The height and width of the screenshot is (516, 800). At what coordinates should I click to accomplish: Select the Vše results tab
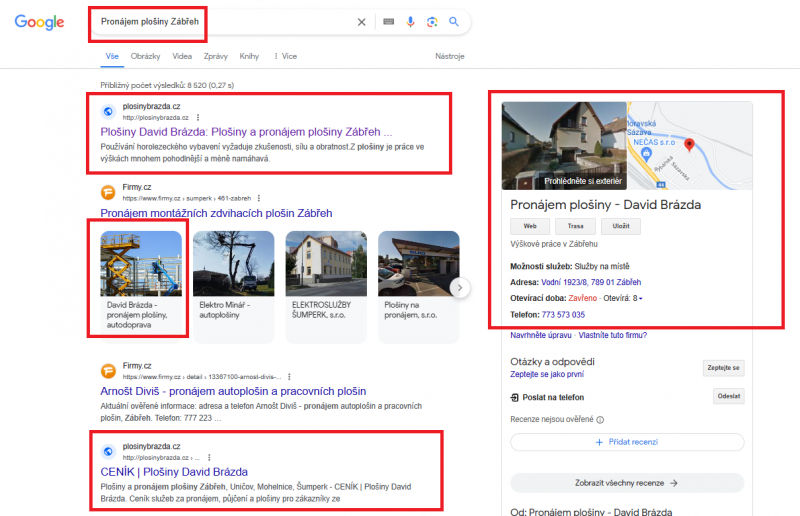[112, 56]
